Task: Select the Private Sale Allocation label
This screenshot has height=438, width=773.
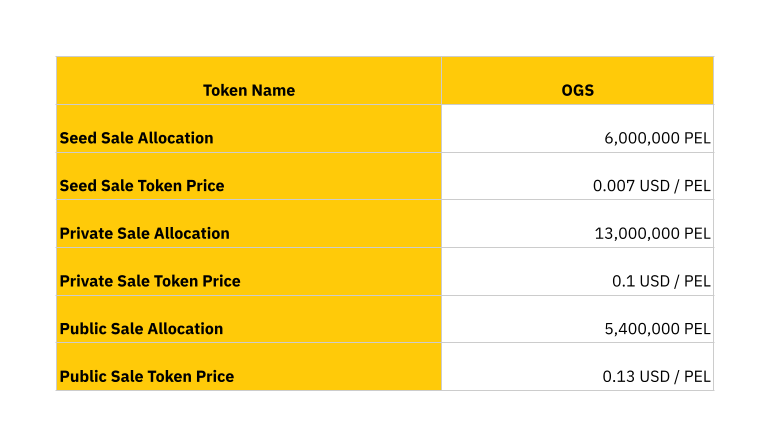Action: coord(144,233)
